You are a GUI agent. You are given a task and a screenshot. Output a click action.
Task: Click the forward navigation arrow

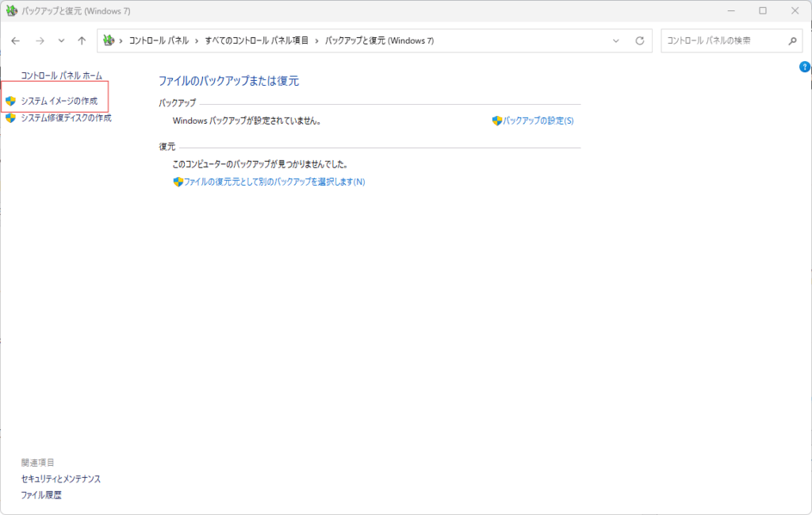point(40,41)
